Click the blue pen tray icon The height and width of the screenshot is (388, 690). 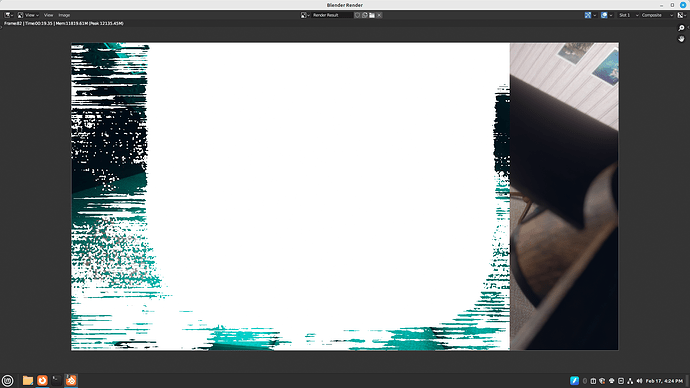click(x=574, y=381)
